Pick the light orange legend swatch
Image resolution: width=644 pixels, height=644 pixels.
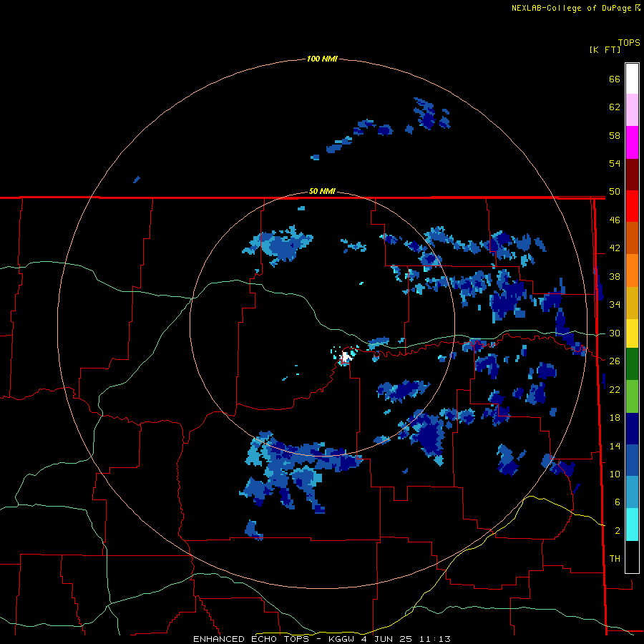click(x=632, y=270)
